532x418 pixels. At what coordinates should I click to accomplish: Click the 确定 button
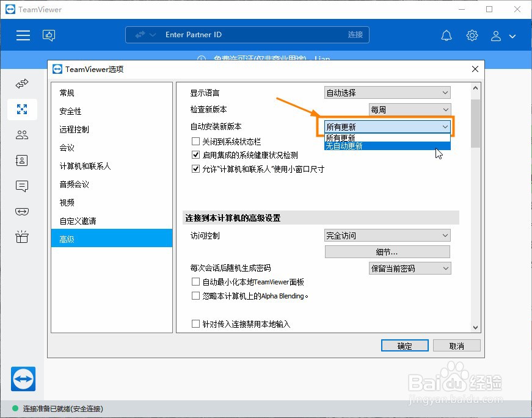[404, 346]
